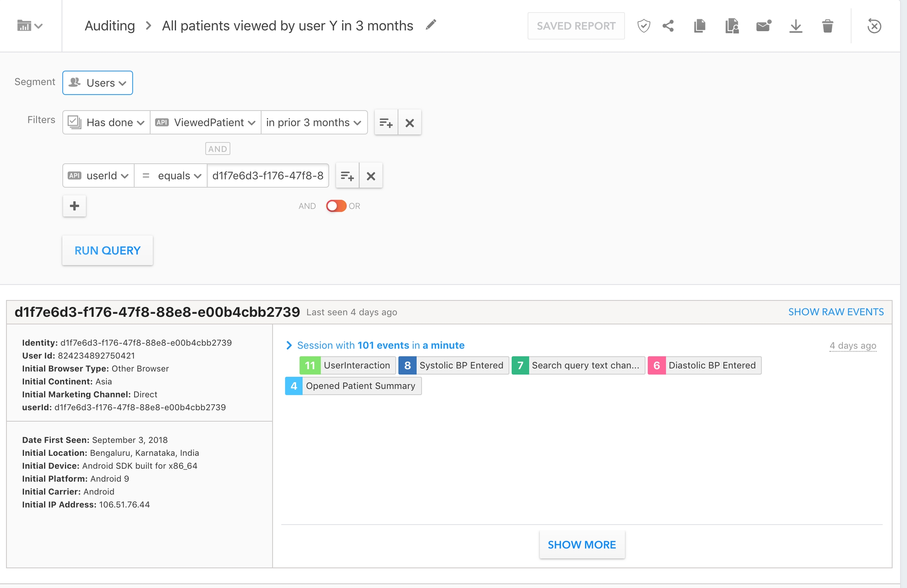Open the Segment Users dropdown
The height and width of the screenshot is (588, 907).
pyautogui.click(x=98, y=83)
